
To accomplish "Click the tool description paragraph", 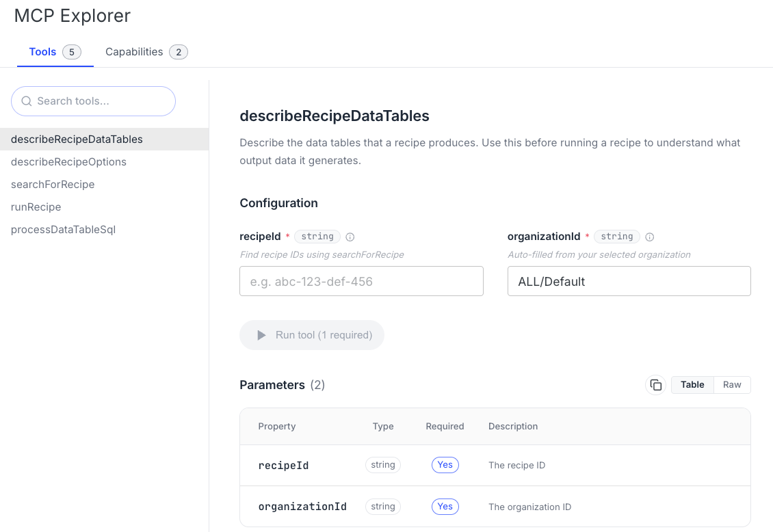I will 490,152.
